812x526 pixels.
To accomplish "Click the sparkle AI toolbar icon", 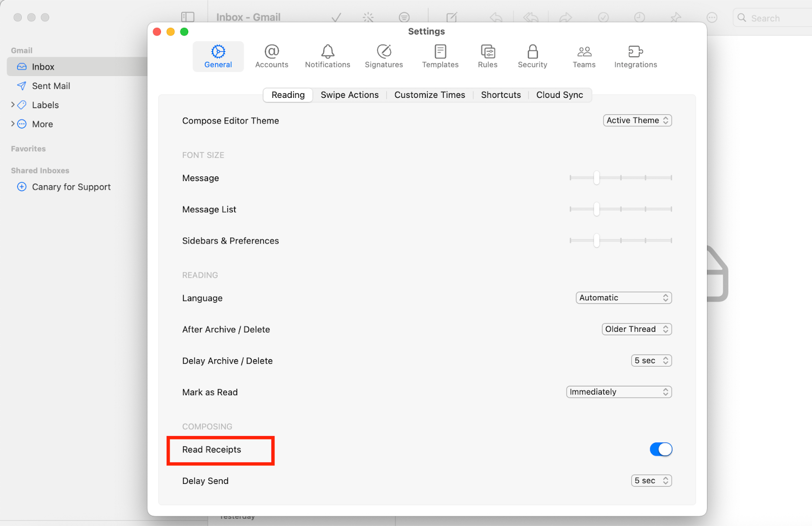I will 368,18.
